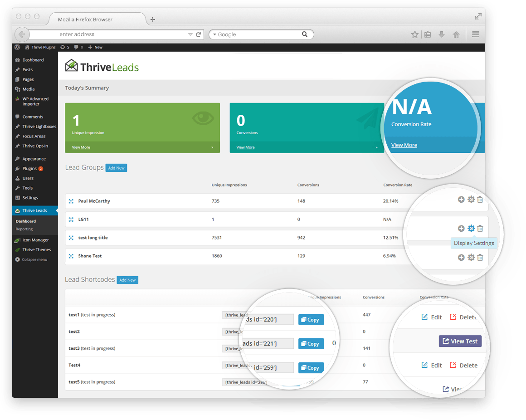Reload the page with the refresh icon

[198, 34]
